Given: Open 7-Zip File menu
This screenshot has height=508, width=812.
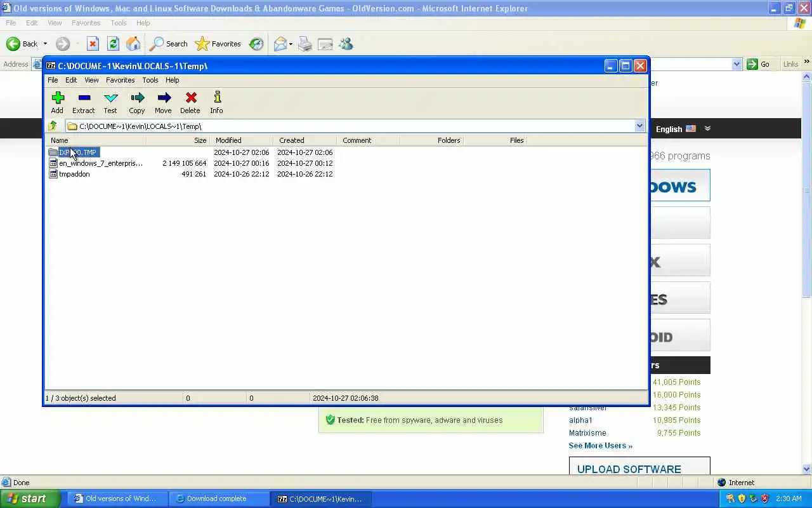Looking at the screenshot, I should coord(53,80).
